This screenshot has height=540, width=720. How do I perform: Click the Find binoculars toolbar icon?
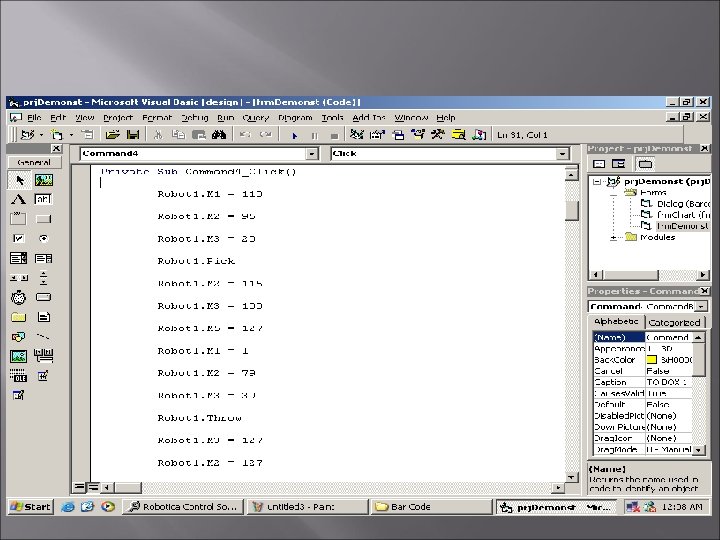coord(219,135)
